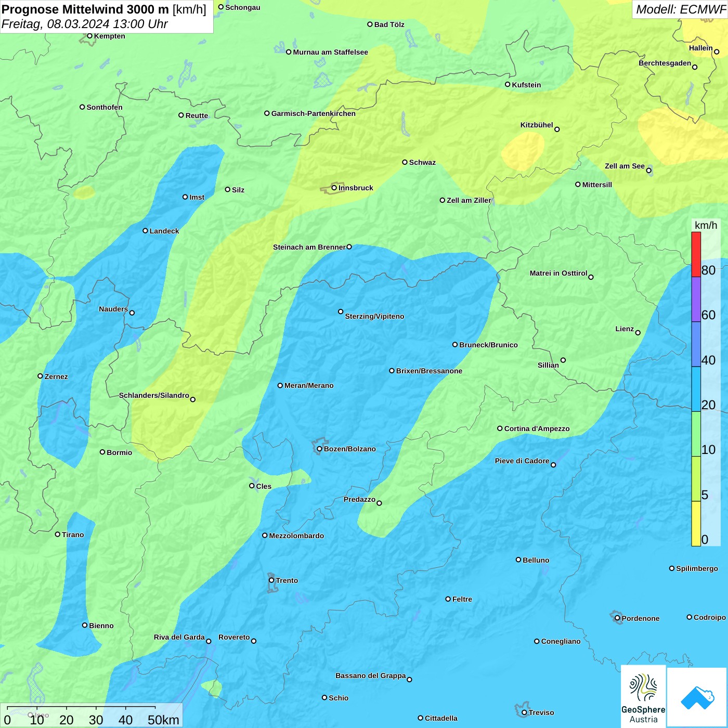Click the 'Rovereto' label
This screenshot has height=728, width=728.
234,637
